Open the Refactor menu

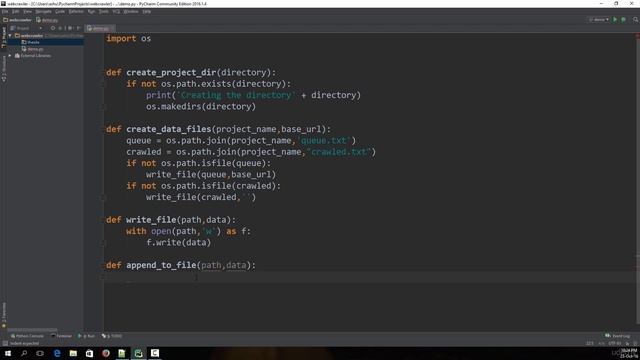(76, 12)
